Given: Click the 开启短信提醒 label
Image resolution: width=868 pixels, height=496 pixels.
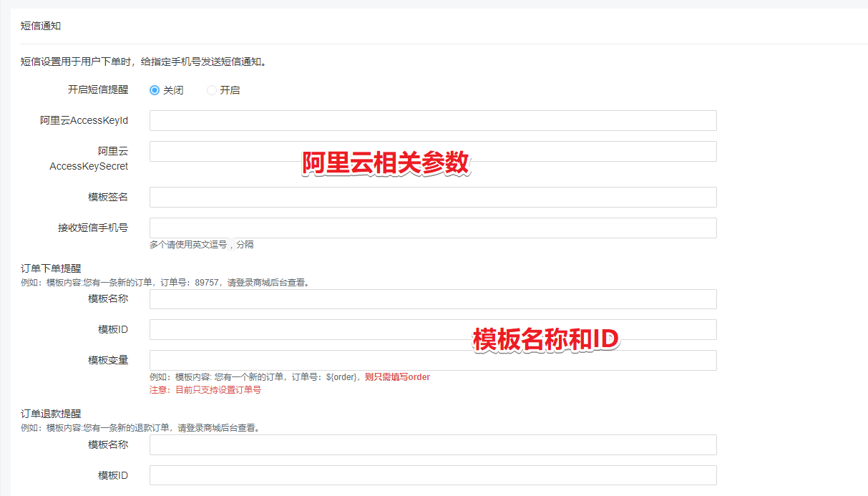Looking at the screenshot, I should click(x=98, y=89).
